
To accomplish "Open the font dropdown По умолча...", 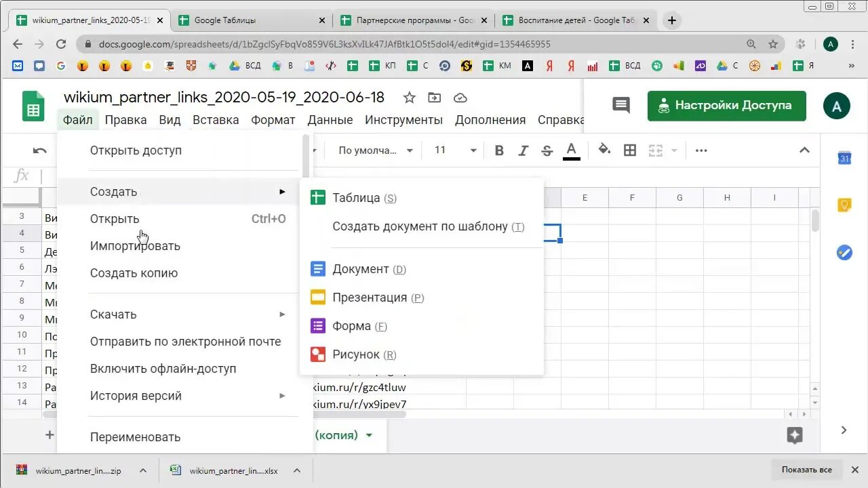I will click(x=376, y=150).
